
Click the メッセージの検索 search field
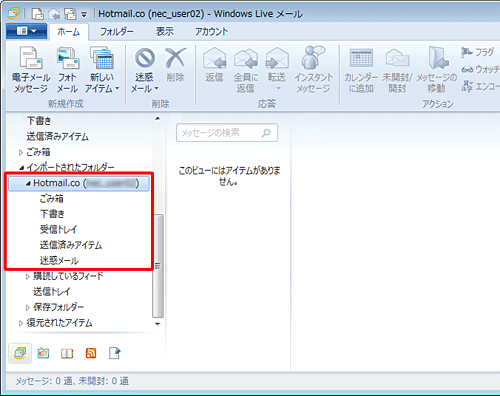[x=227, y=133]
